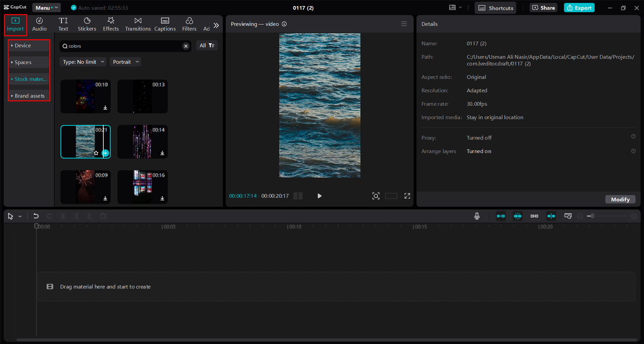This screenshot has height=344, width=644.
Task: Toggle the preview frame grid icon
Action: click(298, 196)
